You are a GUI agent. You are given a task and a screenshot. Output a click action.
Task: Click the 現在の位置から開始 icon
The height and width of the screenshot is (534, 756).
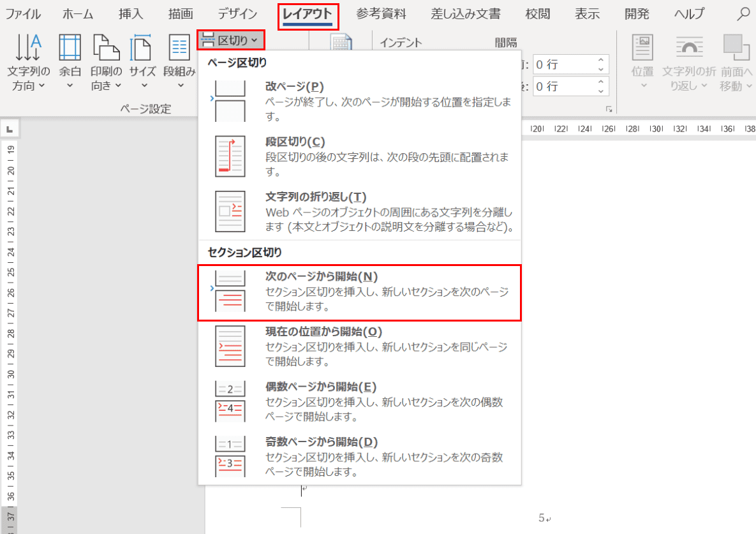tap(230, 346)
